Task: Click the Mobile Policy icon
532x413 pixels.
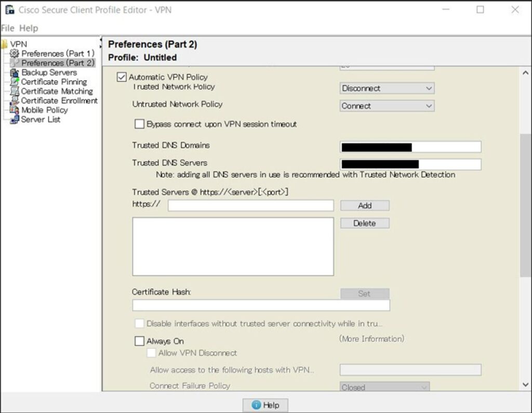Action: [14, 110]
